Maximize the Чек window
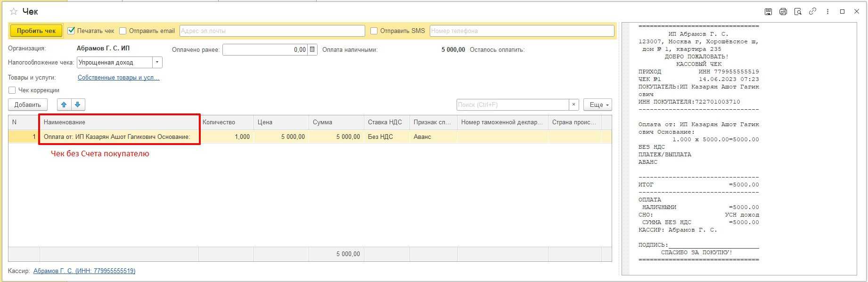 click(x=842, y=12)
